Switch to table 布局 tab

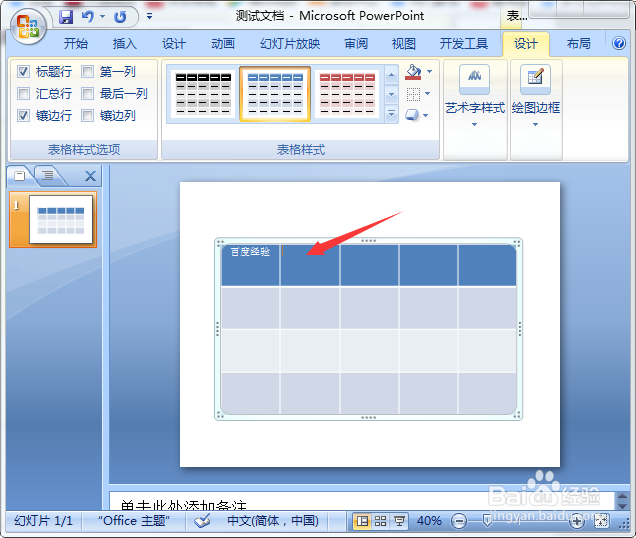click(x=578, y=43)
